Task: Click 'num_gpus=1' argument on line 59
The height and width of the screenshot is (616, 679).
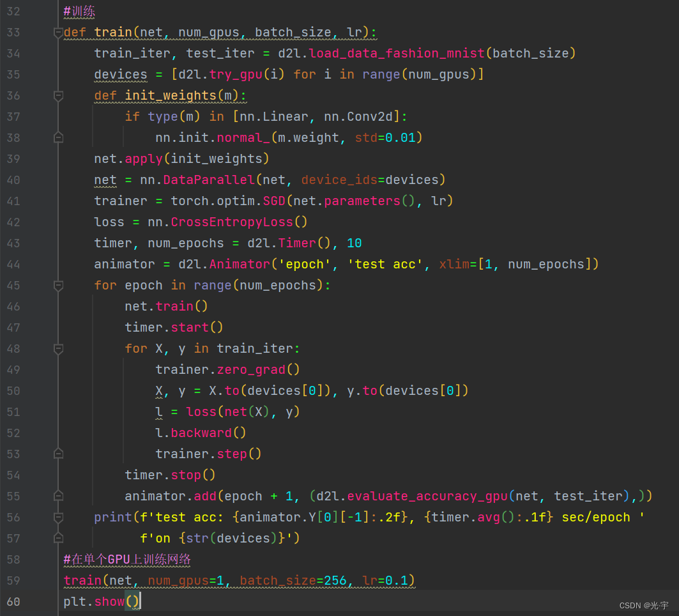Action: pyautogui.click(x=186, y=580)
